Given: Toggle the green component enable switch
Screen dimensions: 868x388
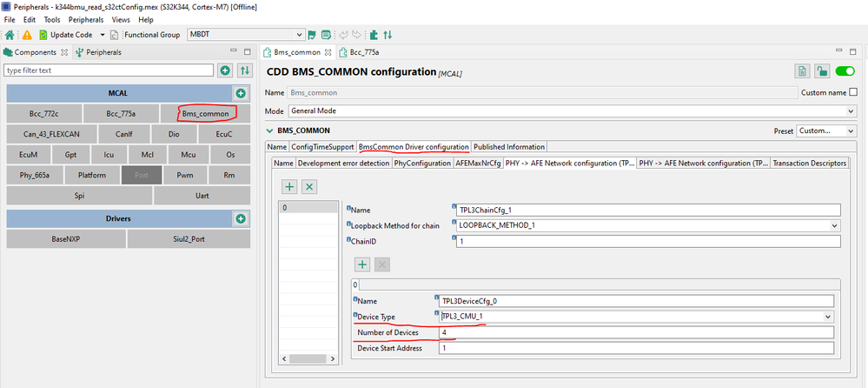Looking at the screenshot, I should 845,72.
